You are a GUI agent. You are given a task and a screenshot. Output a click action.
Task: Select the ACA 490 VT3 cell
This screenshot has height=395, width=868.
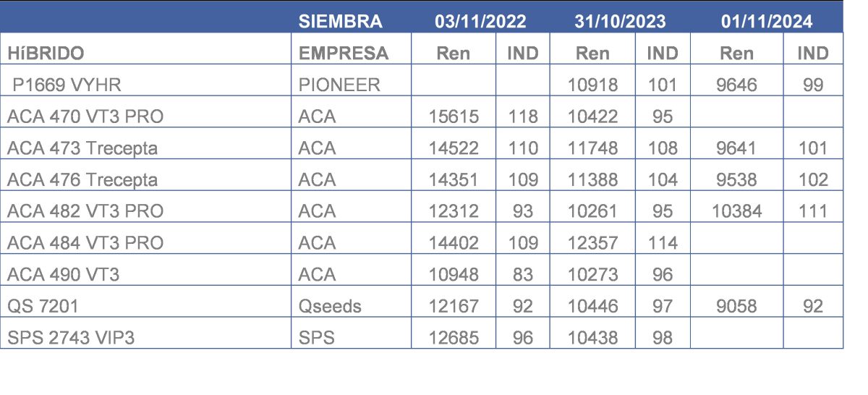pyautogui.click(x=63, y=274)
